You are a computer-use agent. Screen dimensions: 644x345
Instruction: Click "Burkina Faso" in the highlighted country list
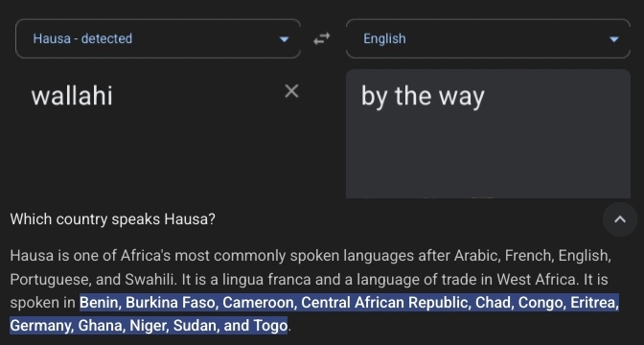pos(170,303)
